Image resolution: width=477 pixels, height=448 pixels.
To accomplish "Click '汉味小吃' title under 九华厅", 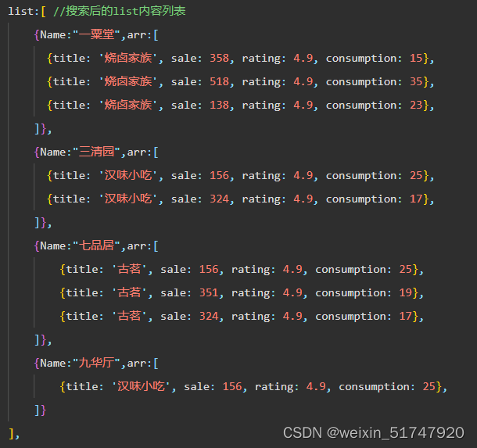I will (x=142, y=386).
